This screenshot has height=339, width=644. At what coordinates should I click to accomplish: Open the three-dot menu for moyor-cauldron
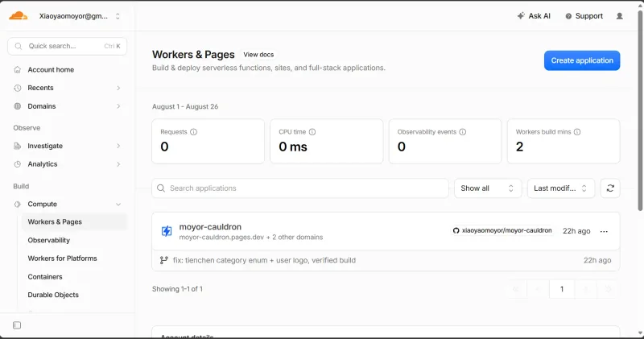604,231
